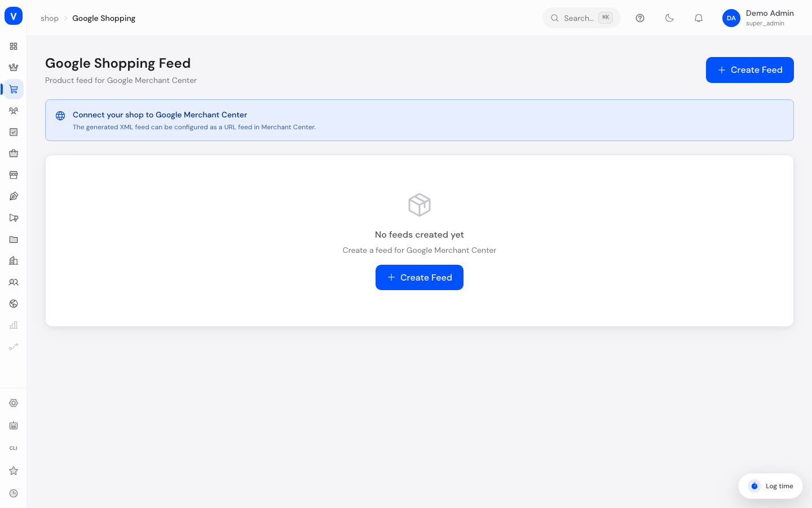Open the megaphone icon in sidebar
The image size is (812, 508).
tap(14, 218)
